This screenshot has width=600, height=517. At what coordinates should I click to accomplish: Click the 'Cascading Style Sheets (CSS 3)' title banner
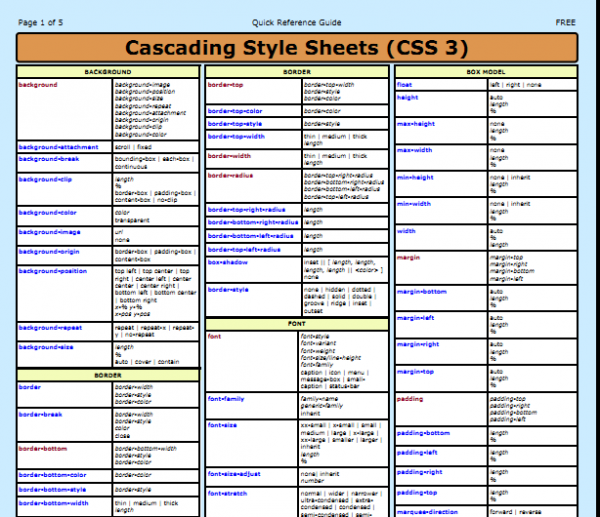297,48
